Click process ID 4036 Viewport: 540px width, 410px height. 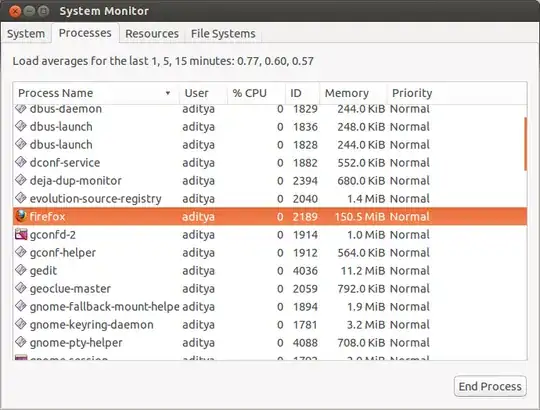(305, 271)
